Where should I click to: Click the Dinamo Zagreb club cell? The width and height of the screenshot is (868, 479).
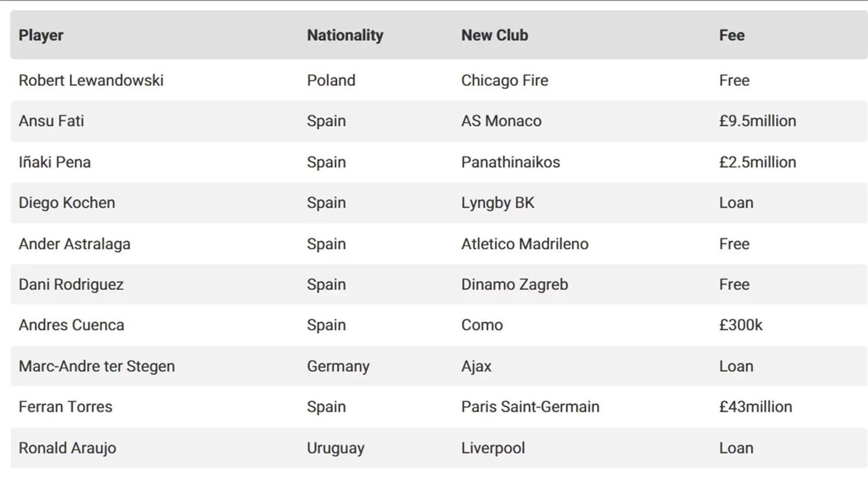pos(515,284)
